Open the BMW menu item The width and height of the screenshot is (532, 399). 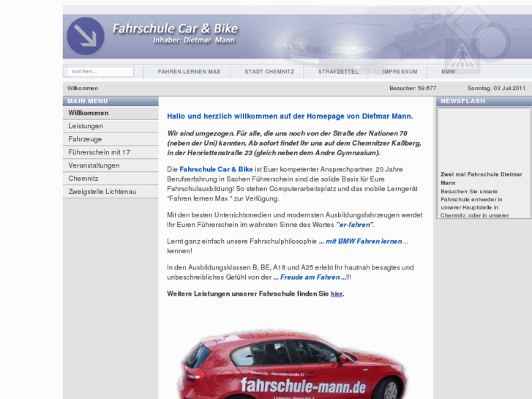coord(448,72)
